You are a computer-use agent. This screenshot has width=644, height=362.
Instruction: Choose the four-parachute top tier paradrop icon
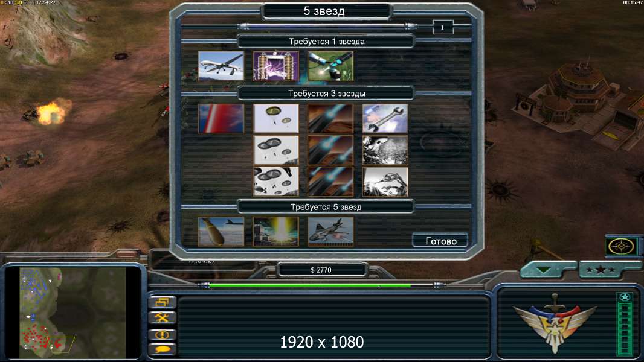tap(275, 182)
